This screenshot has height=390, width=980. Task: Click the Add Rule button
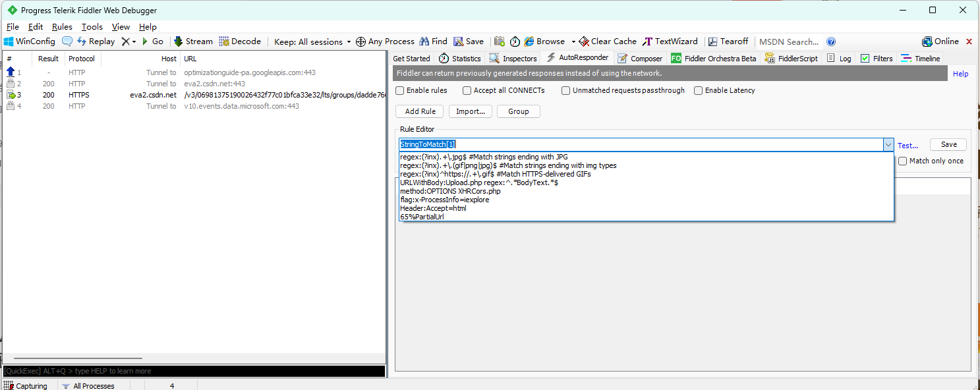(x=420, y=111)
